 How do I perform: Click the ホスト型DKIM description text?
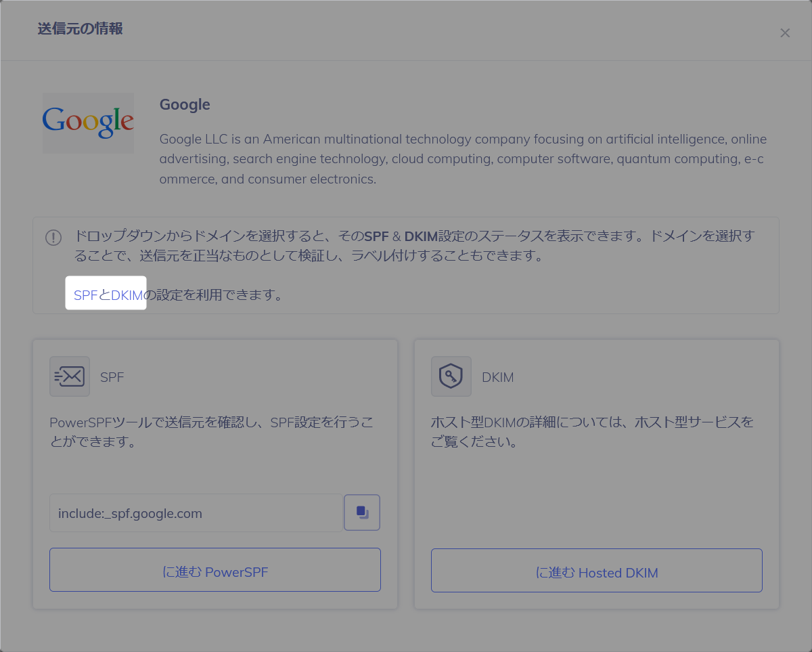coord(593,432)
